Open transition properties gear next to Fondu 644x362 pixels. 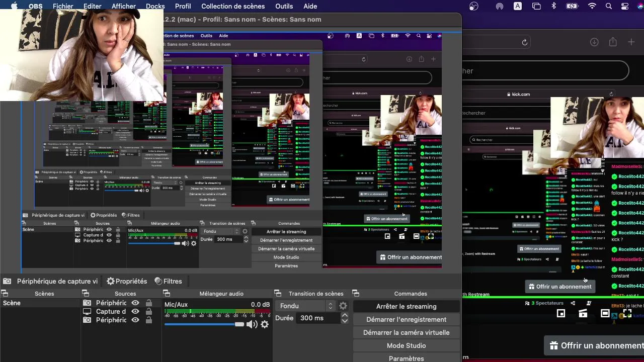343,306
